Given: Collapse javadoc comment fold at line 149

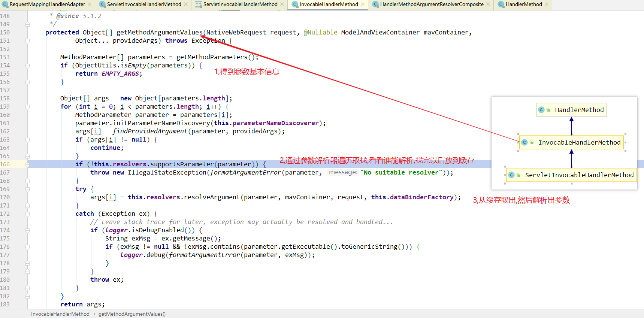Looking at the screenshot, I should (27, 24).
